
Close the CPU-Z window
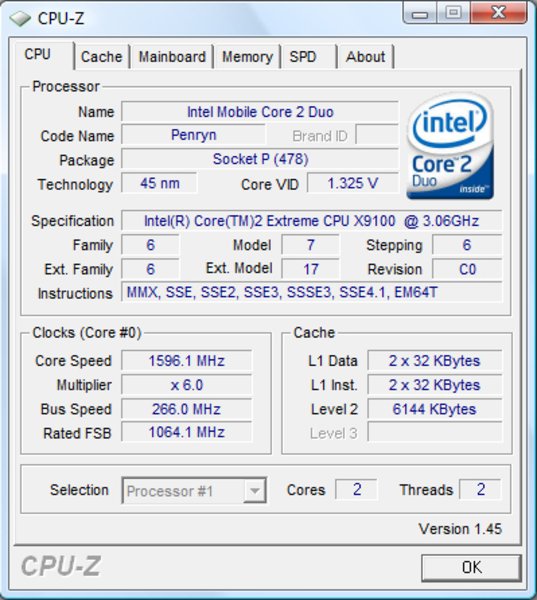coord(499,13)
